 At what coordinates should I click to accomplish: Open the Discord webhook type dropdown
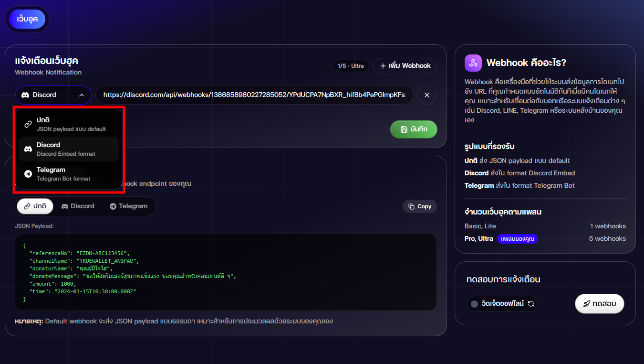53,95
